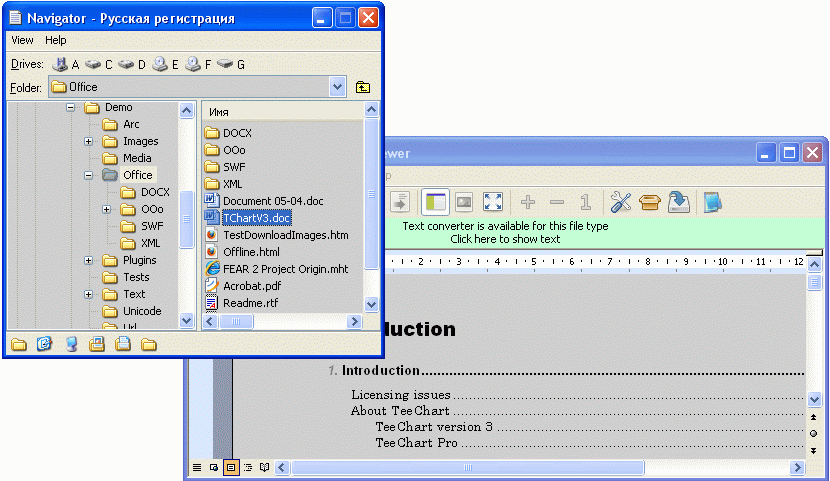The height and width of the screenshot is (481, 830).
Task: Click the next file arrow icon in viewer toolbar
Action: pyautogui.click(x=400, y=202)
